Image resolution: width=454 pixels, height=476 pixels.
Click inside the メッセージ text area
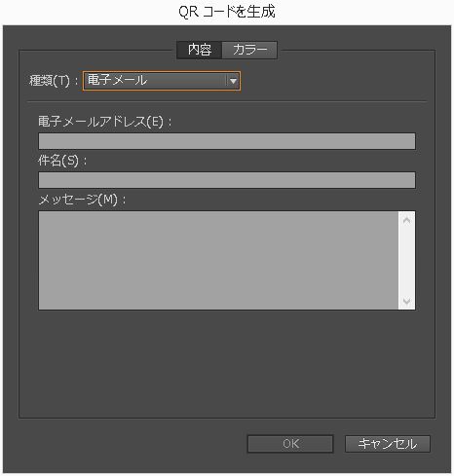point(218,260)
